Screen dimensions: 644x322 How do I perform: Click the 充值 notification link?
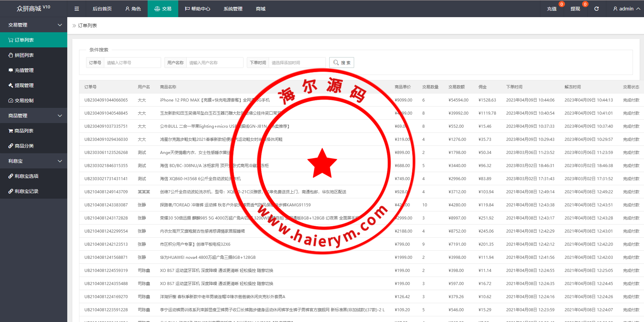[x=552, y=9]
